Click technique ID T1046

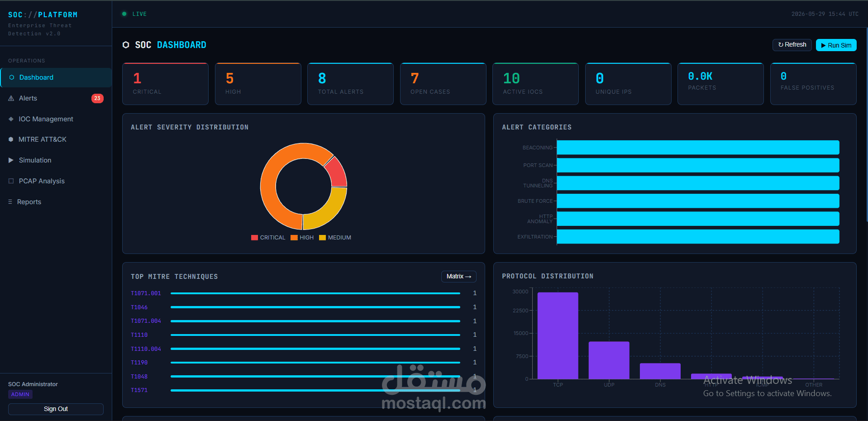pos(139,307)
